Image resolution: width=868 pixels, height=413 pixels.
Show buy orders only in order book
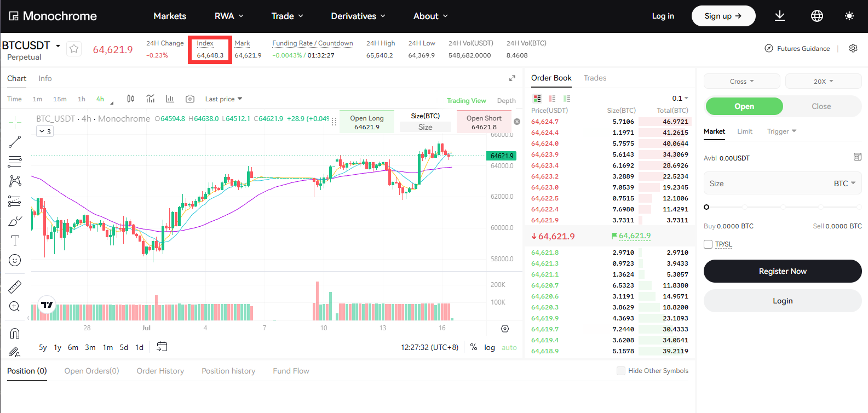click(567, 99)
